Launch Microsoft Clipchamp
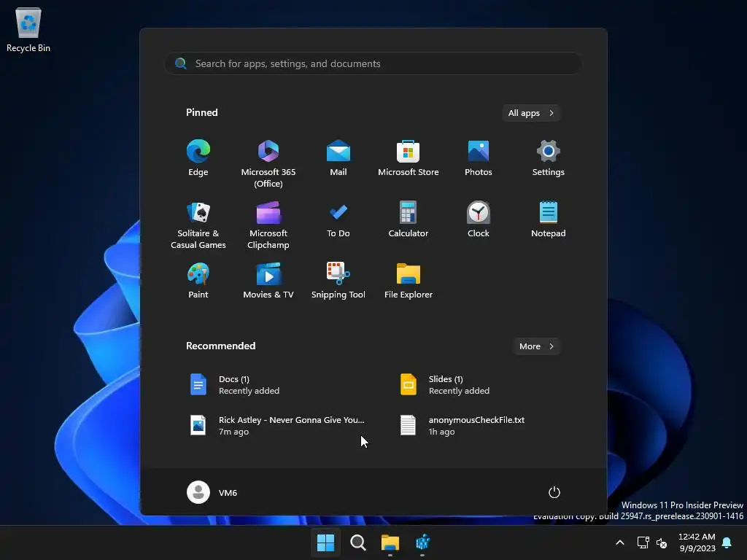 [268, 225]
